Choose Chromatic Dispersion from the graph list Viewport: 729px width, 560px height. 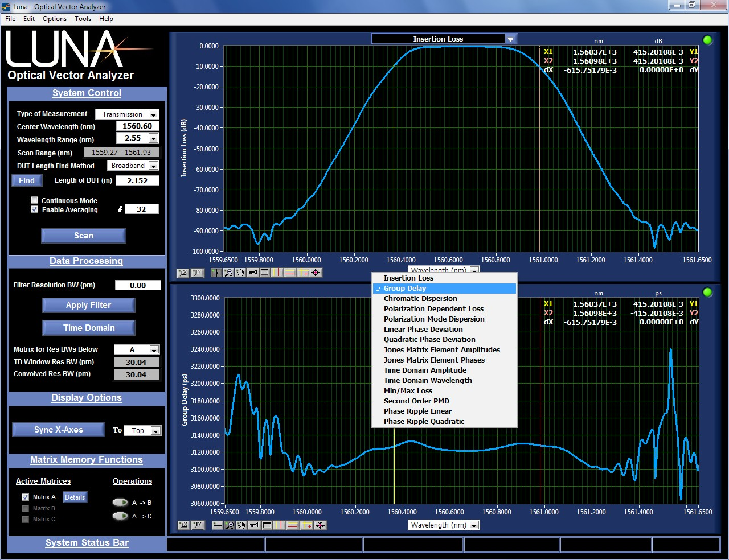(420, 299)
